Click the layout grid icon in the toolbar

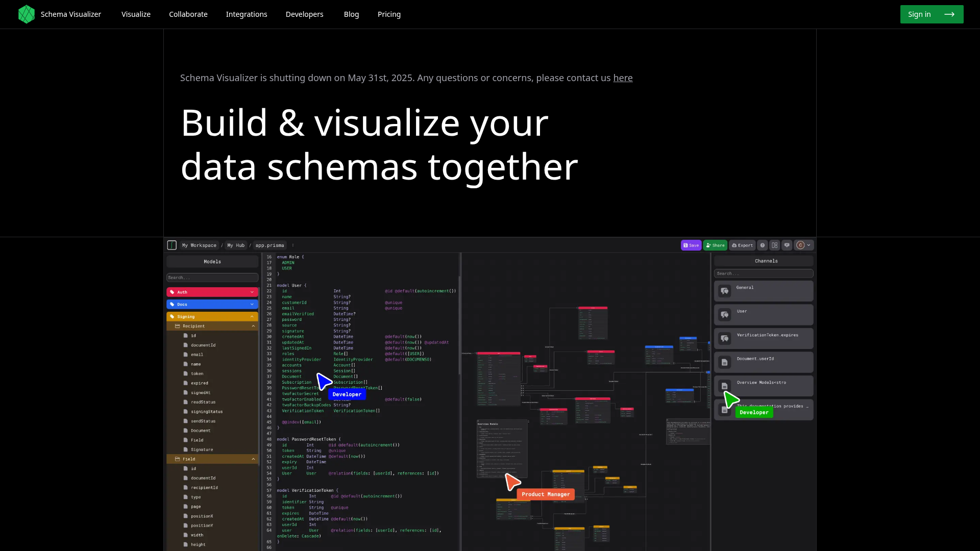coord(775,245)
